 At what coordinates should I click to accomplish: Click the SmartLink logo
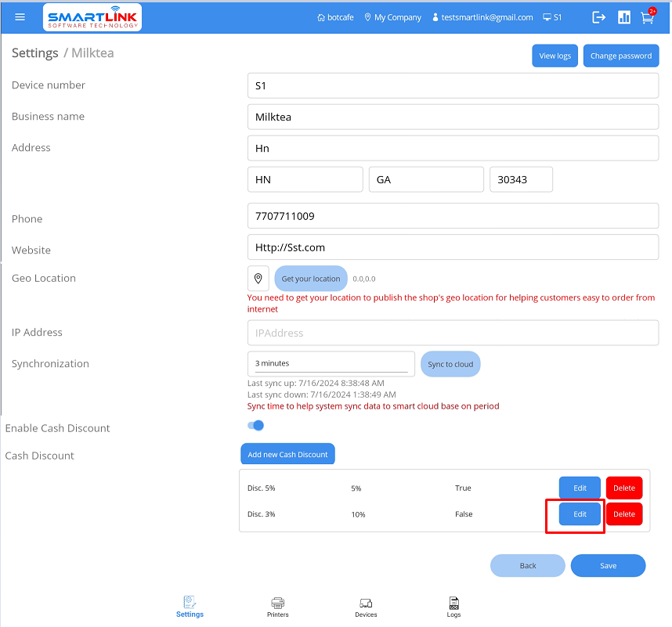[92, 17]
